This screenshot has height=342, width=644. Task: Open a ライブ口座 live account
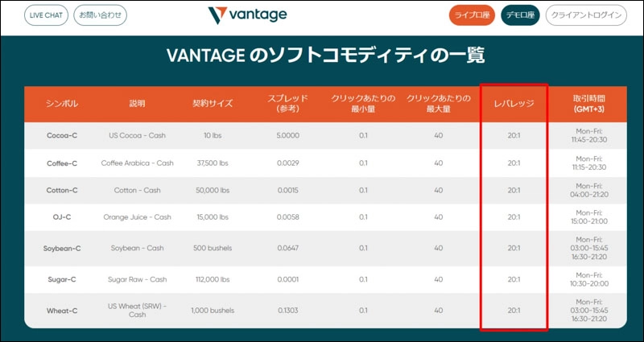tap(471, 15)
